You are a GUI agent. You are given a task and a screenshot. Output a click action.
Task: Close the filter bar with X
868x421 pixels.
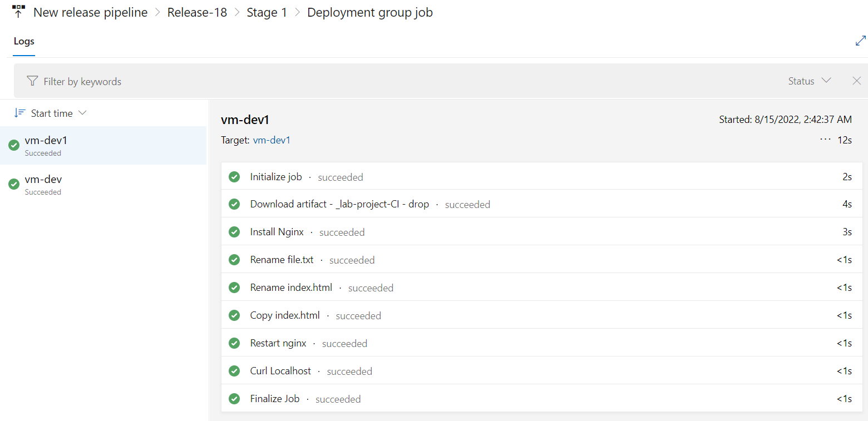[857, 81]
